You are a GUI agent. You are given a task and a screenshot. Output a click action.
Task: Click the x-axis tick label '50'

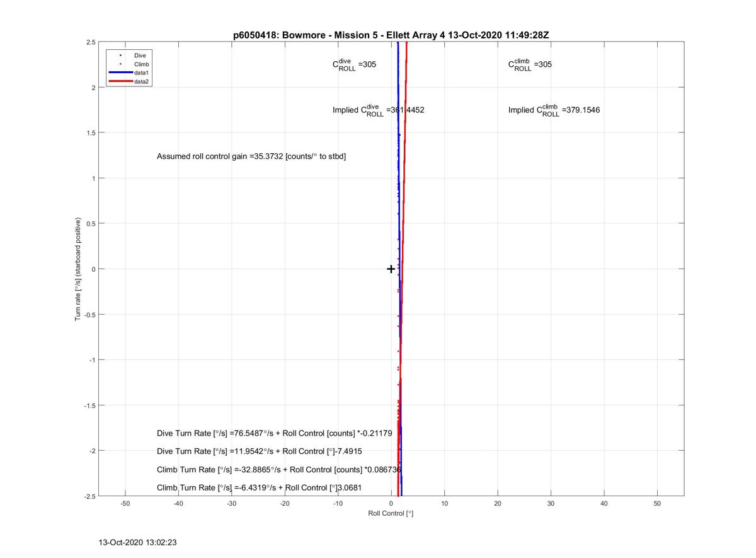coord(658,503)
